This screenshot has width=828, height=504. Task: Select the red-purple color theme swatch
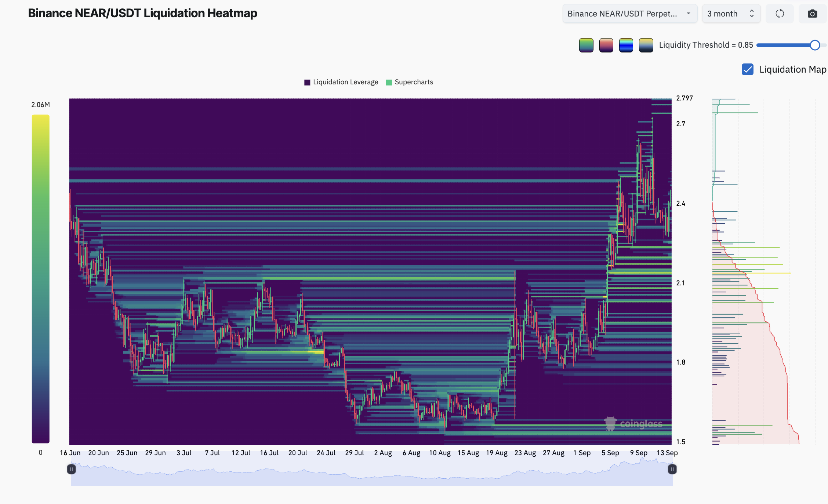606,45
